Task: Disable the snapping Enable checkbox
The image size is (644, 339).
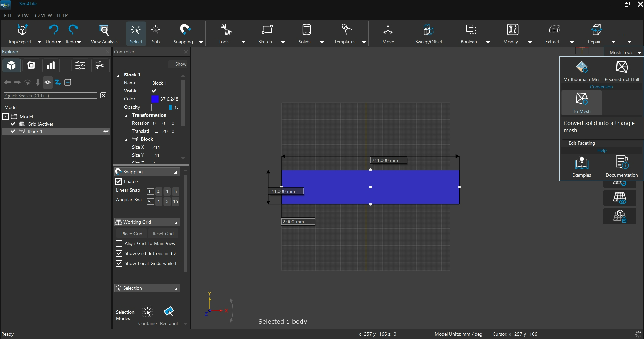Action: pyautogui.click(x=119, y=181)
